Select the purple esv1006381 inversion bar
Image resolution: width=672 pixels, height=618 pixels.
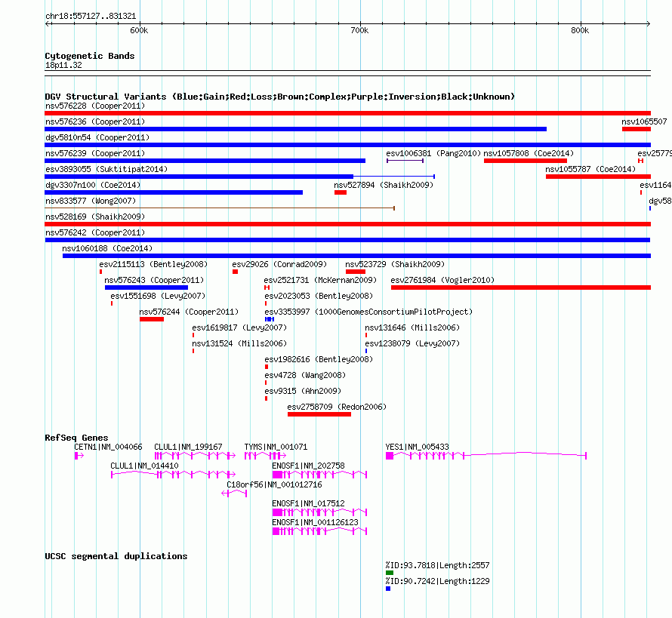pos(405,161)
